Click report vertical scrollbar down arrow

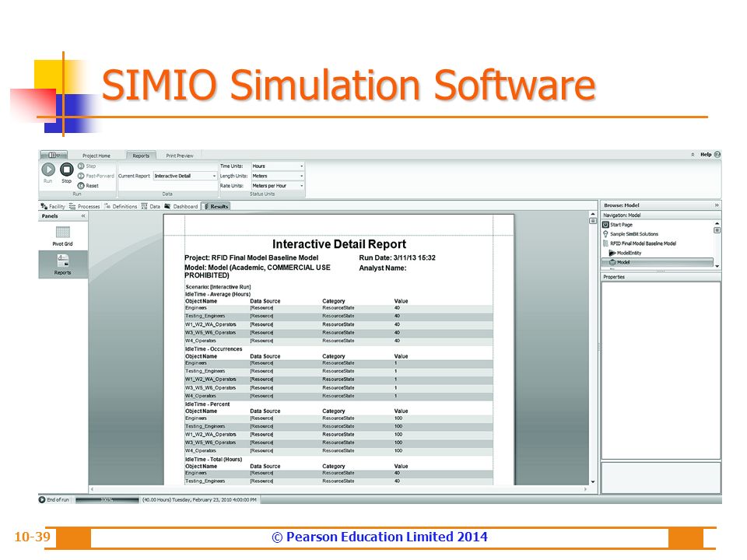[x=593, y=482]
